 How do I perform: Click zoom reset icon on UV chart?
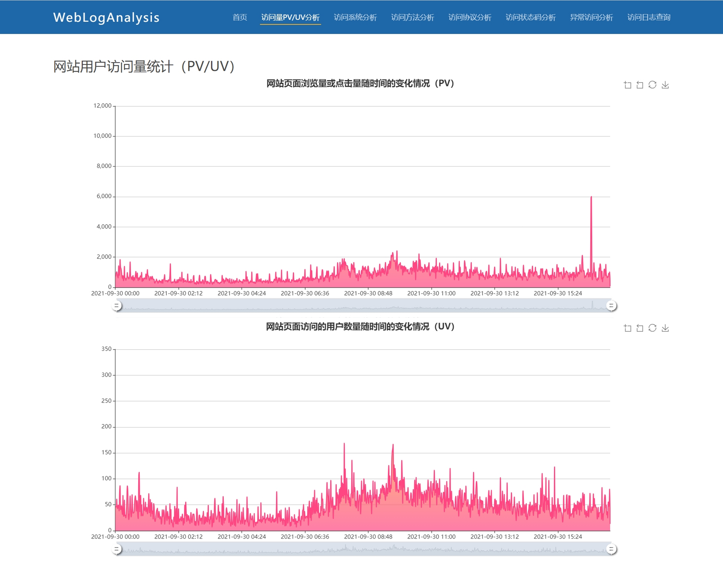[640, 328]
